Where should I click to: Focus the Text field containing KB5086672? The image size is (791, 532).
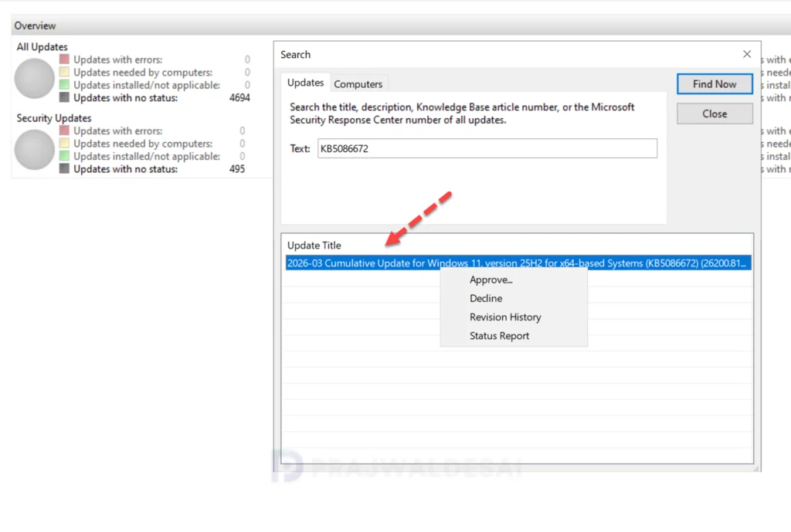(487, 149)
